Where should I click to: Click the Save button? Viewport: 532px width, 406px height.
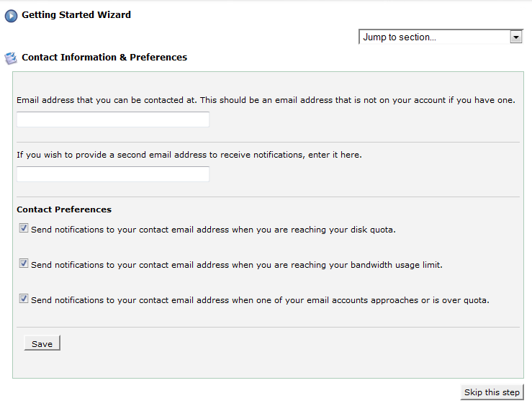tap(42, 343)
